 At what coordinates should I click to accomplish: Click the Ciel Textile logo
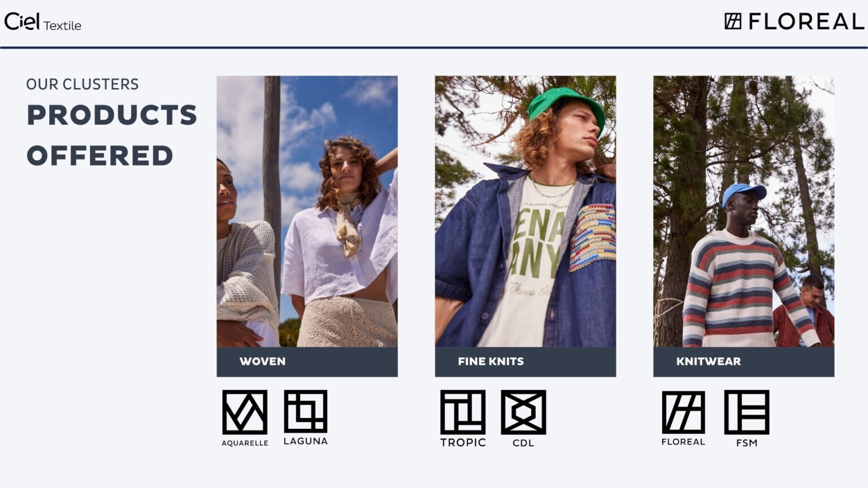tap(43, 22)
